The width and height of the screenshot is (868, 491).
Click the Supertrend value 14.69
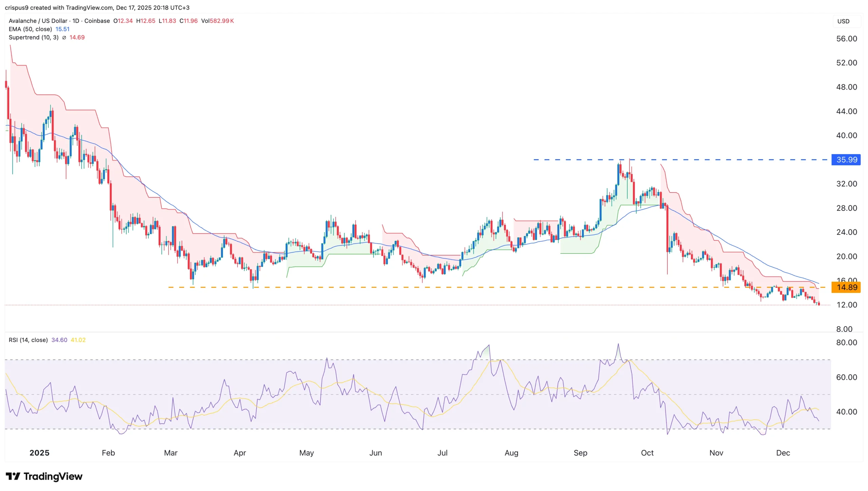coord(77,38)
